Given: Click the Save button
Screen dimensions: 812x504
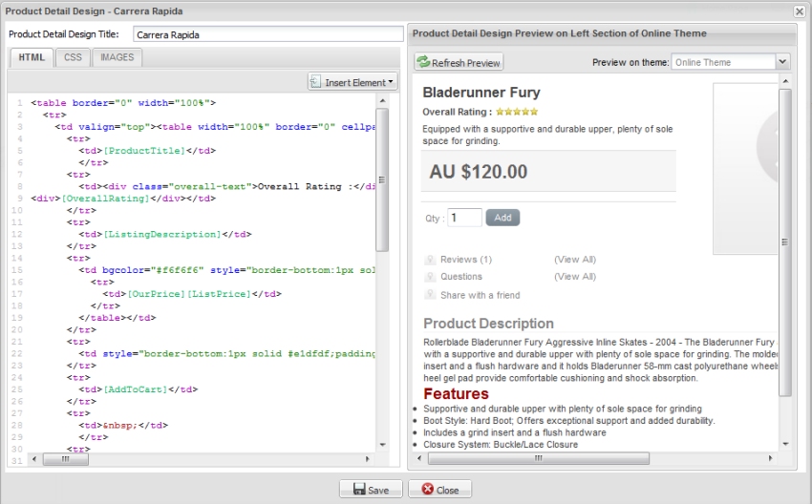Looking at the screenshot, I should click(371, 489).
